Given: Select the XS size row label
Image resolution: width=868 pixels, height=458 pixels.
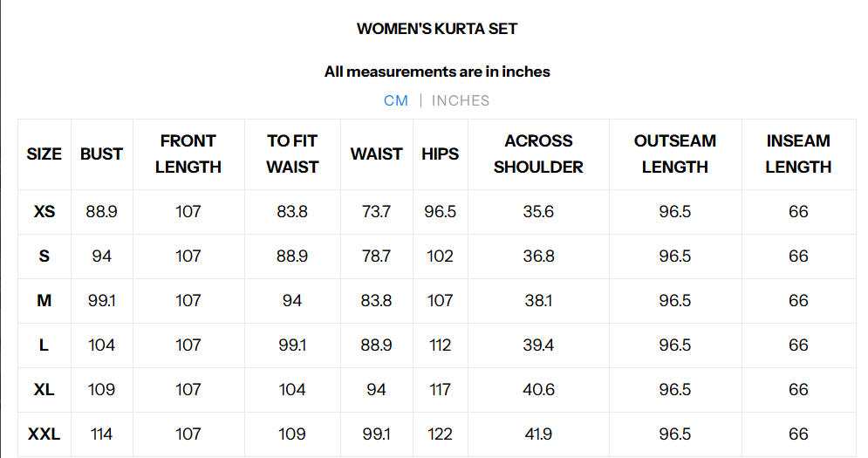Looking at the screenshot, I should pyautogui.click(x=44, y=212).
